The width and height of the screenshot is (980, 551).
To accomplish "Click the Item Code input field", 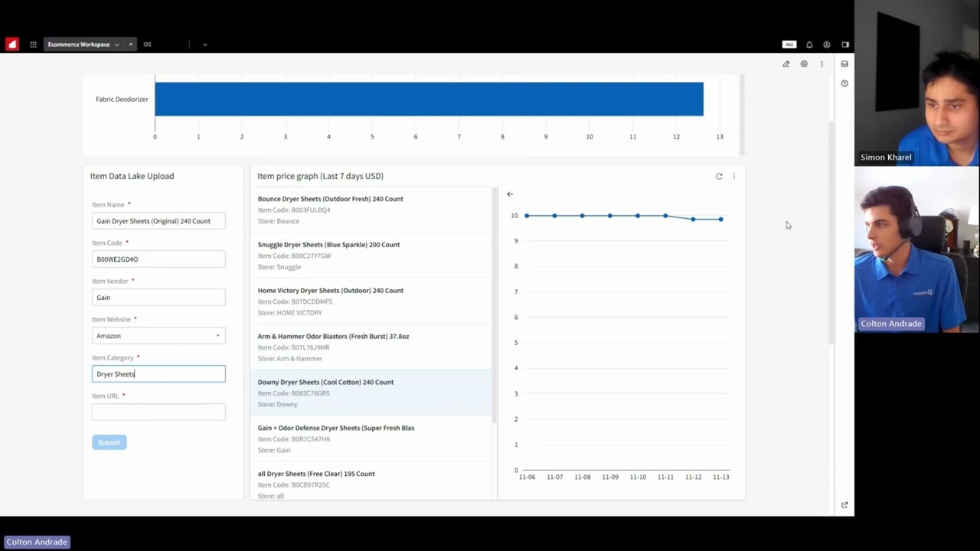I will pos(158,259).
